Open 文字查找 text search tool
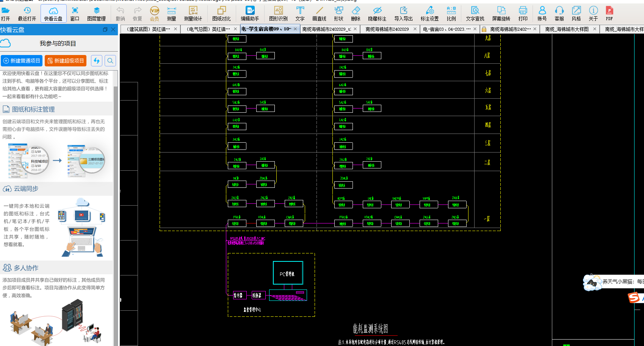Screen dimensions: 644x346 tap(475, 14)
